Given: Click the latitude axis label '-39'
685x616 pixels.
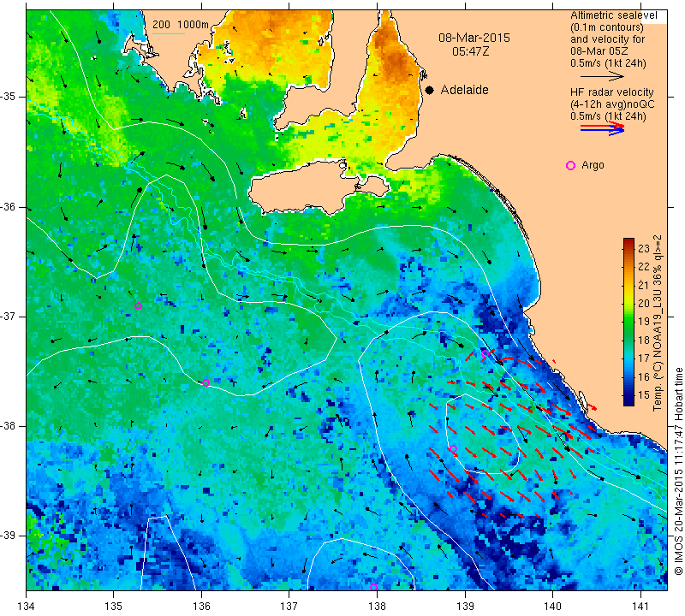Looking at the screenshot, I should coord(8,536).
